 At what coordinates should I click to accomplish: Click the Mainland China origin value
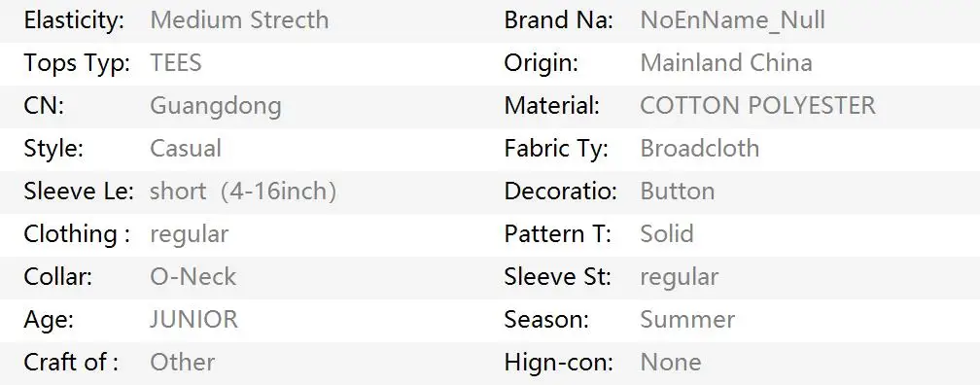point(726,63)
